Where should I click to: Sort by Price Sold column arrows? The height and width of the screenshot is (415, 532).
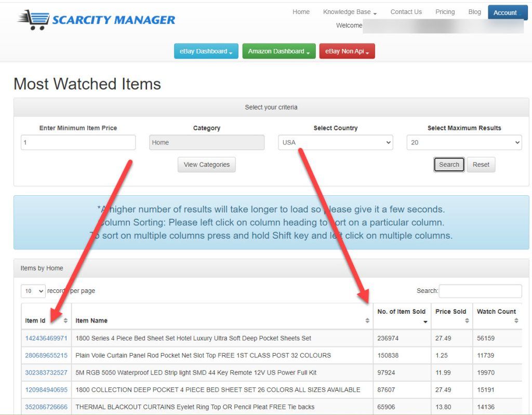click(x=467, y=320)
